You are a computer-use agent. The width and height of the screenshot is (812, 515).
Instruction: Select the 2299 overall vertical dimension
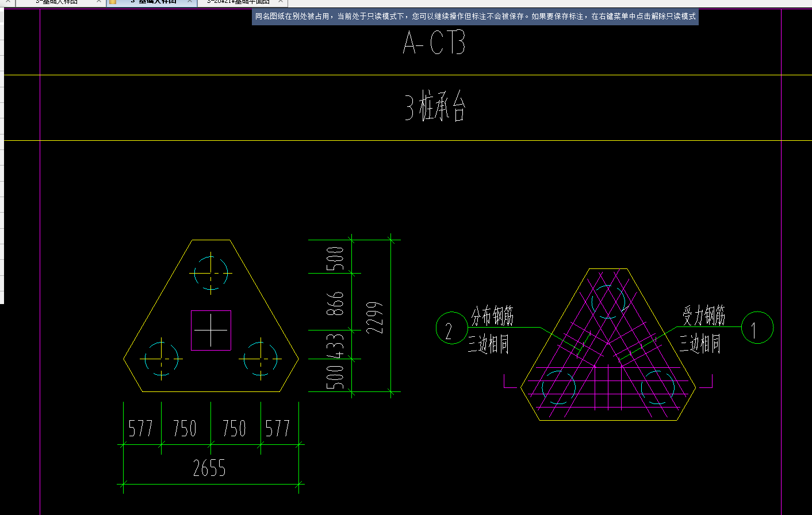coord(374,317)
